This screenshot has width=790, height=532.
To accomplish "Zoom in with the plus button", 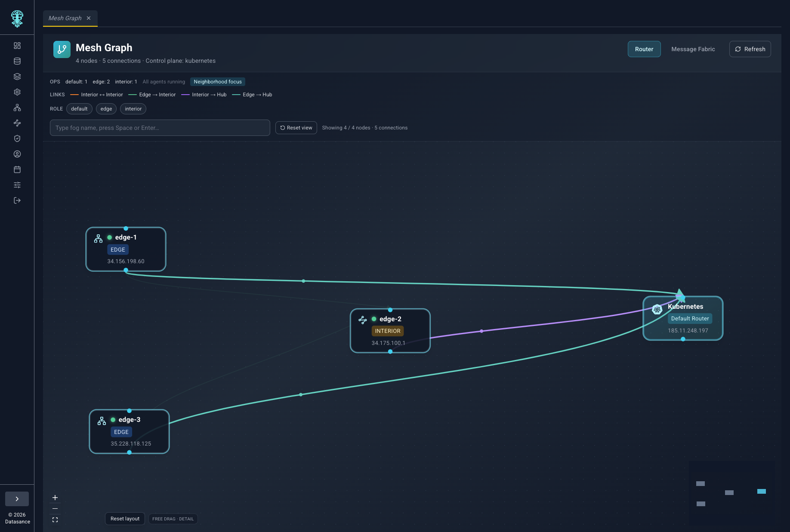I will click(55, 498).
